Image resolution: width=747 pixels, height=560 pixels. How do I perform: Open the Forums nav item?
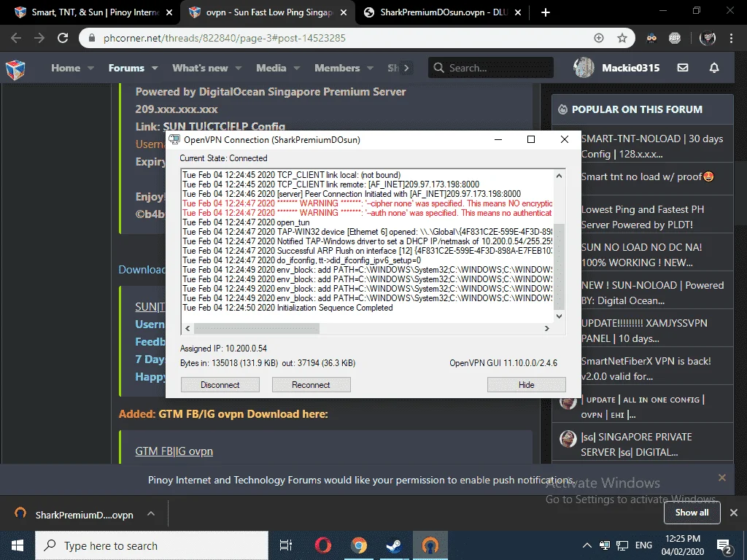(126, 68)
